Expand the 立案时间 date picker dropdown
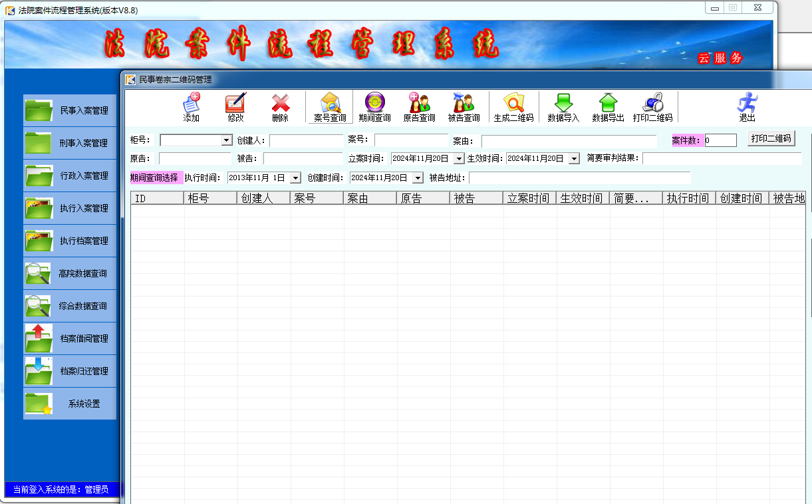Viewport: 812px width, 504px height. [458, 159]
